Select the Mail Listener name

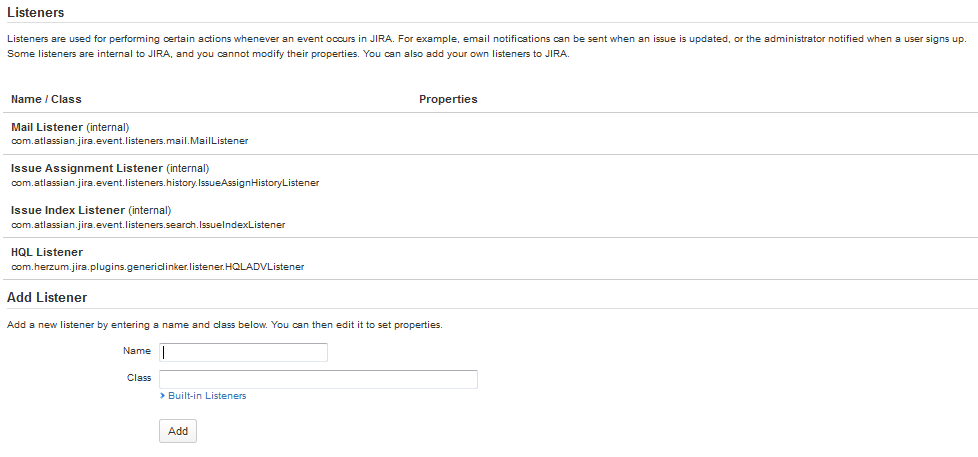47,127
